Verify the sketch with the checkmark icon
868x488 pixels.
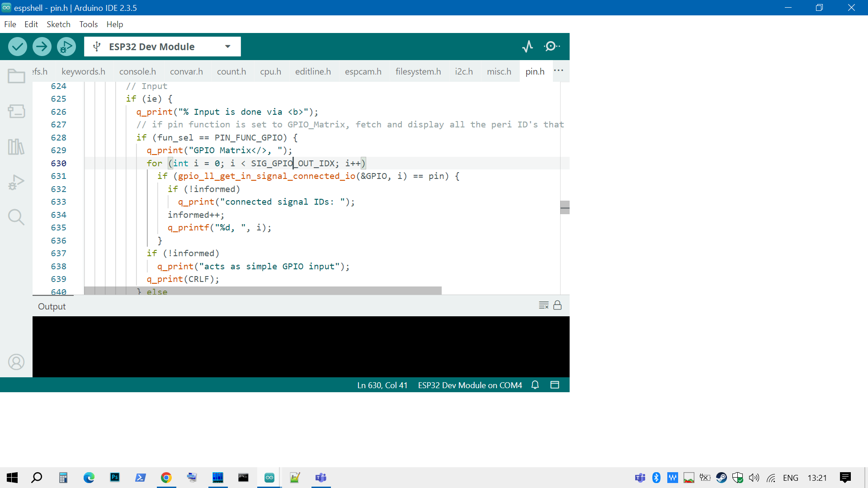[x=17, y=46]
